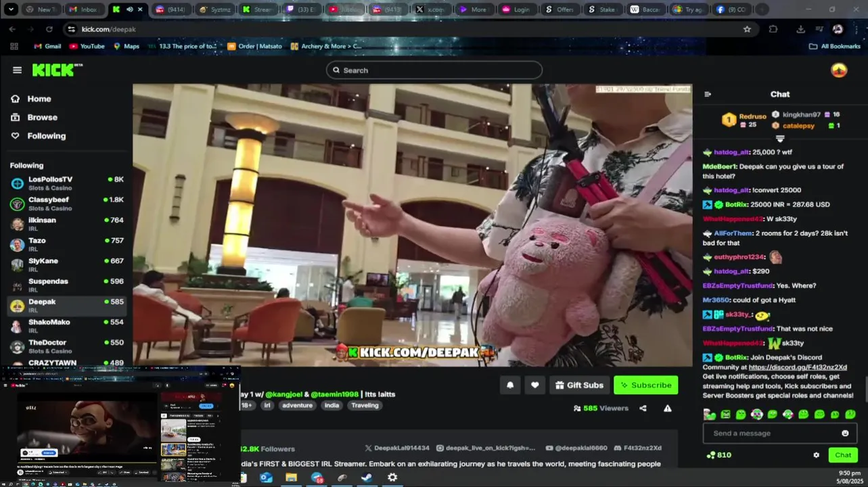Open the emoji picker in the message box
Screen dimensions: 868x487
pyautogui.click(x=845, y=433)
